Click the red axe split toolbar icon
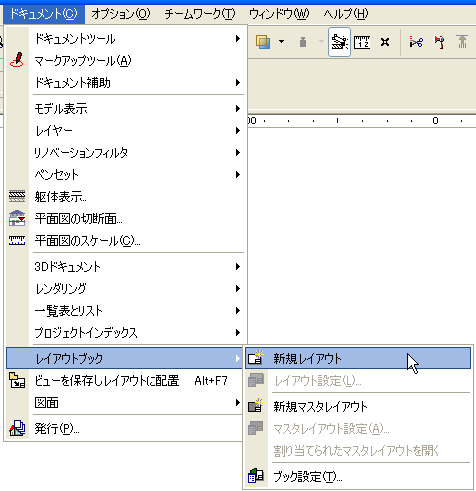The height and width of the screenshot is (491, 476). pos(439,42)
